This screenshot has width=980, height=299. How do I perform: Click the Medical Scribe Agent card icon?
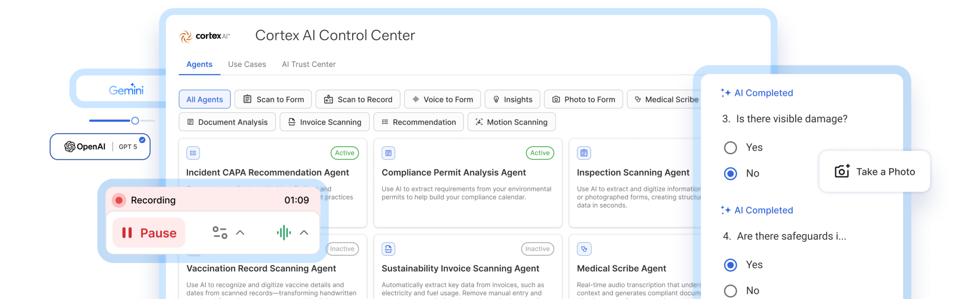[584, 249]
